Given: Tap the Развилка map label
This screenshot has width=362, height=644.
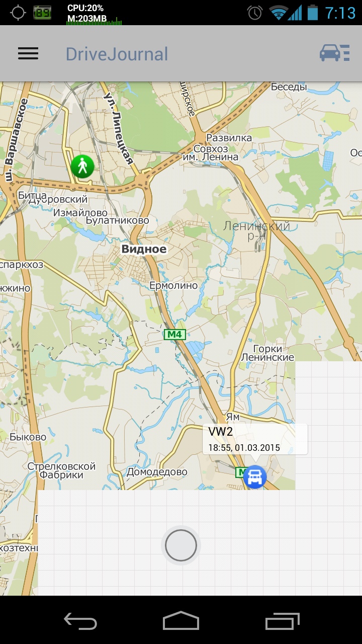Looking at the screenshot, I should click(x=229, y=137).
